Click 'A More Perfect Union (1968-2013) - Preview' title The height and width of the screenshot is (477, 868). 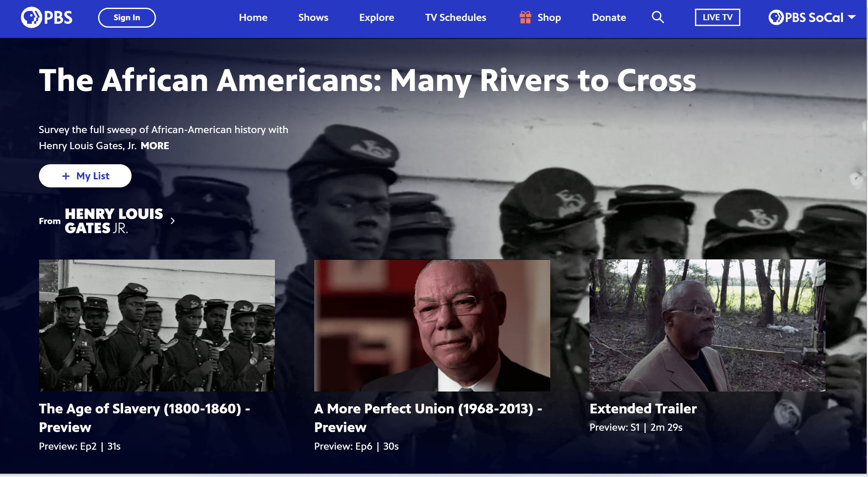(428, 418)
